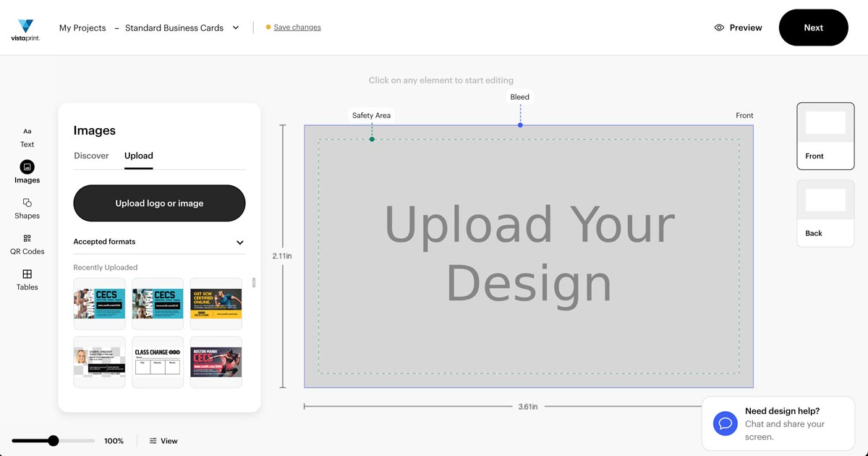Open My Projects link
The width and height of the screenshot is (868, 456).
click(x=82, y=28)
